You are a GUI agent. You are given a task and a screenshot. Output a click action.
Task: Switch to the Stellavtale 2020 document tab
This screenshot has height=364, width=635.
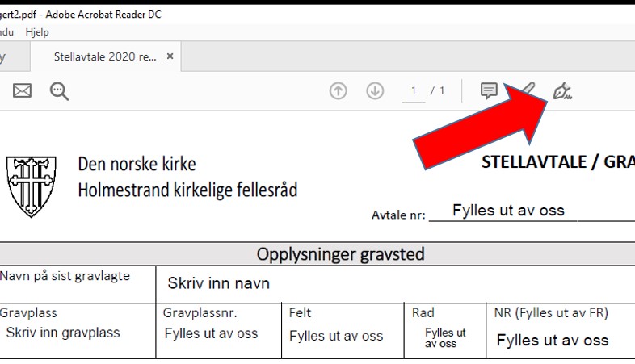pos(105,56)
